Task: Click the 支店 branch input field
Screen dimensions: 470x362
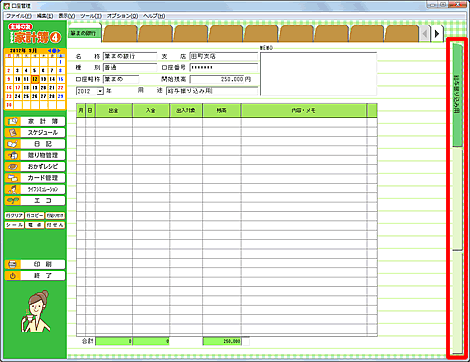Action: (x=224, y=56)
